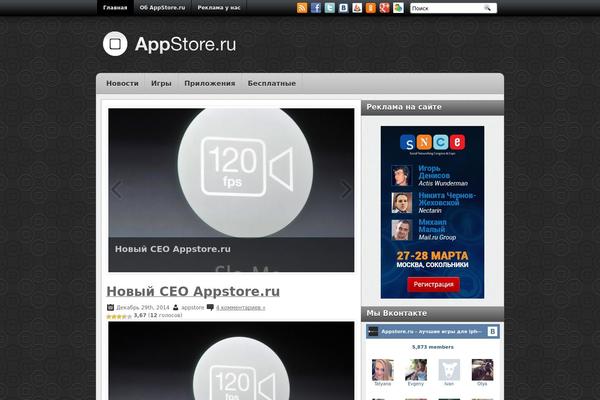
Task: Select Новости in category menu
Action: [x=122, y=83]
